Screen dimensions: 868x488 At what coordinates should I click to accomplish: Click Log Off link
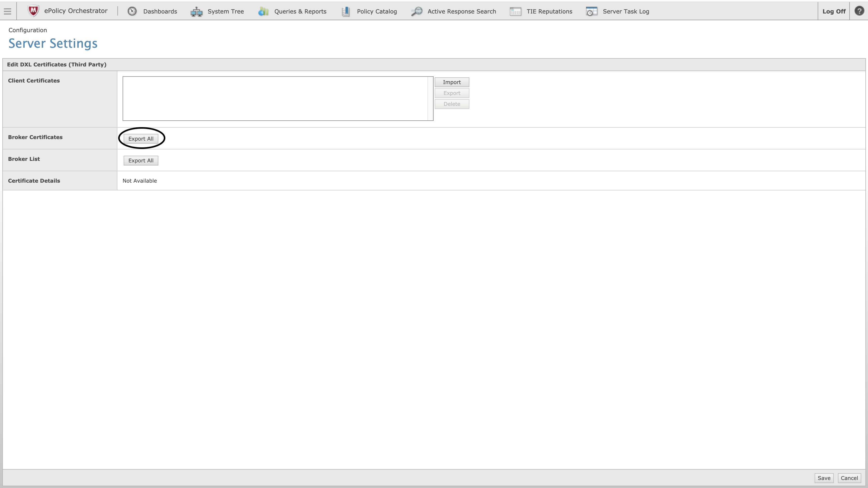coord(834,11)
